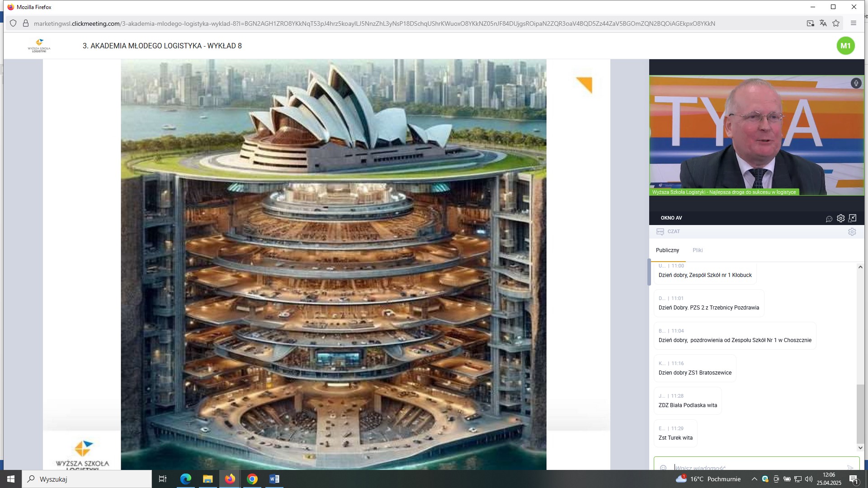Open the emoji reactions icon in OKNO AV bar
The image size is (868, 488).
(x=829, y=219)
